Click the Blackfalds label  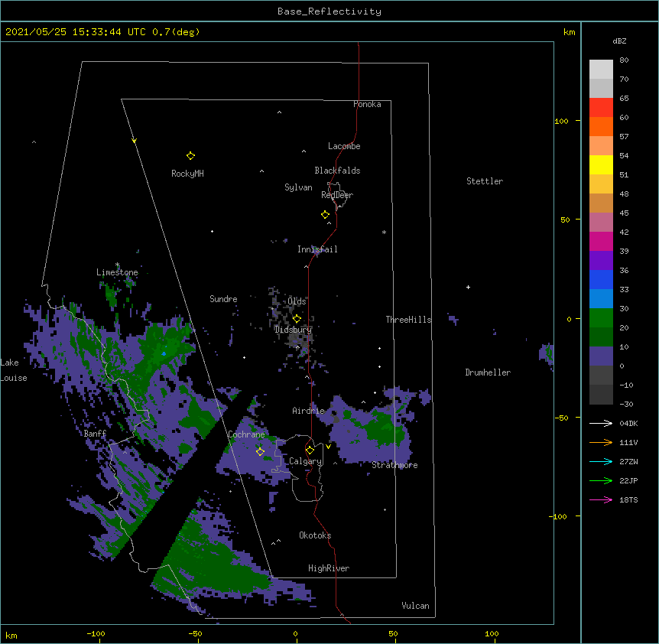click(x=337, y=171)
